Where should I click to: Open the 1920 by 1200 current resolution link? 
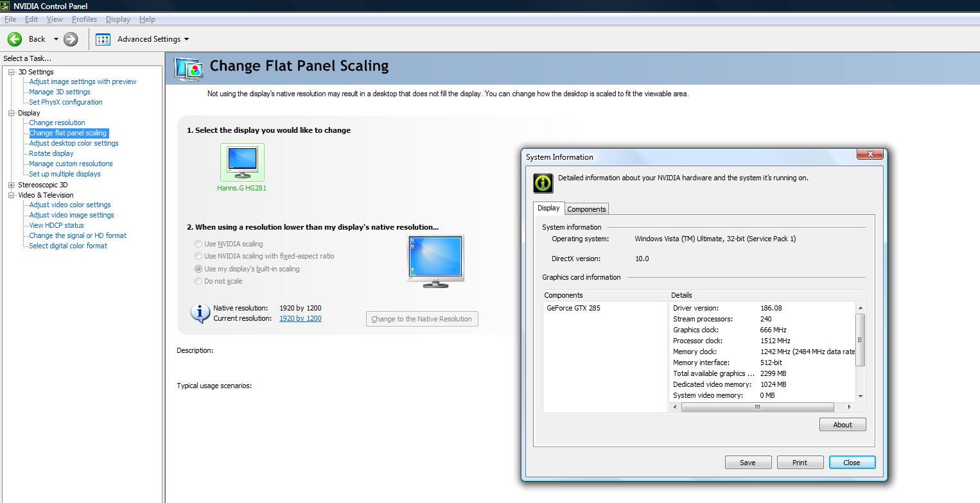coord(301,318)
